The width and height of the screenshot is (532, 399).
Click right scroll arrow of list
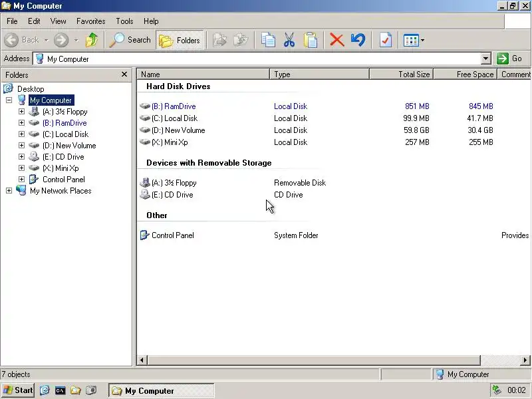[x=525, y=360]
